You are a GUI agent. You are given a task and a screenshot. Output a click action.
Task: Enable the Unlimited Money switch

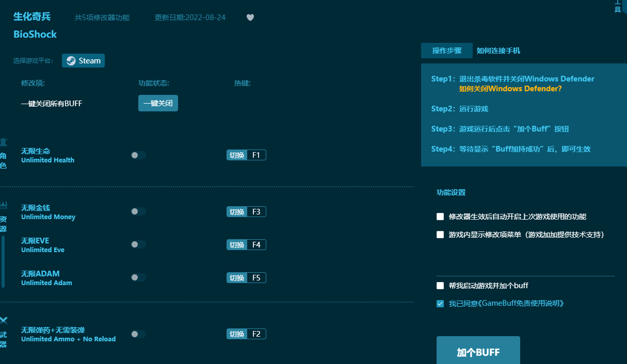point(138,211)
